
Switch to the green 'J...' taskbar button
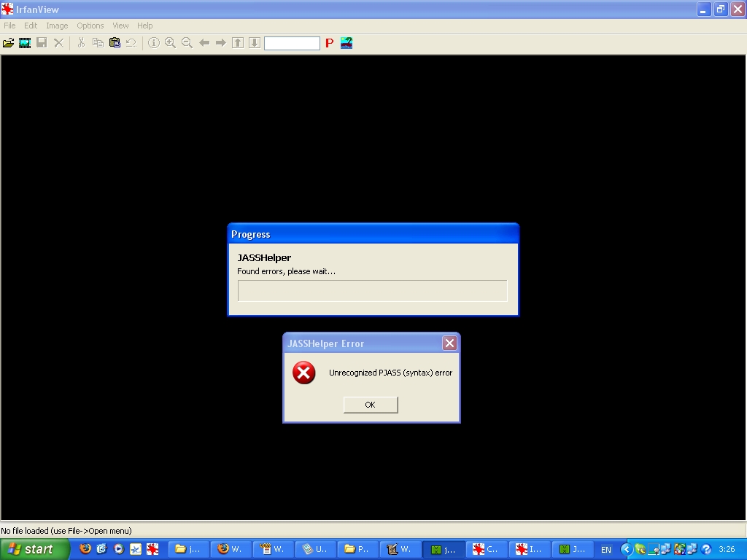coord(572,550)
